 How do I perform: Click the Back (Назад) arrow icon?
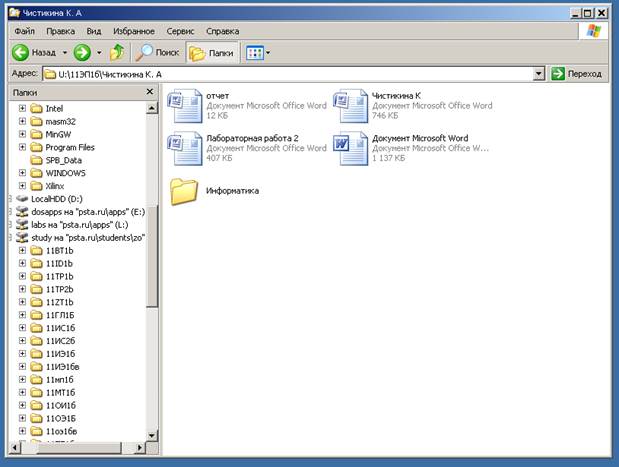[20, 52]
